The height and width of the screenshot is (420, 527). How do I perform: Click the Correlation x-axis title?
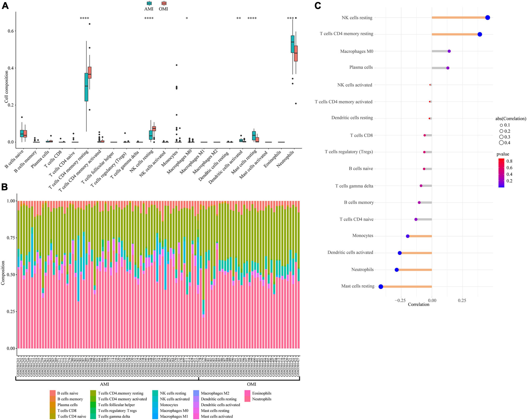[419, 305]
